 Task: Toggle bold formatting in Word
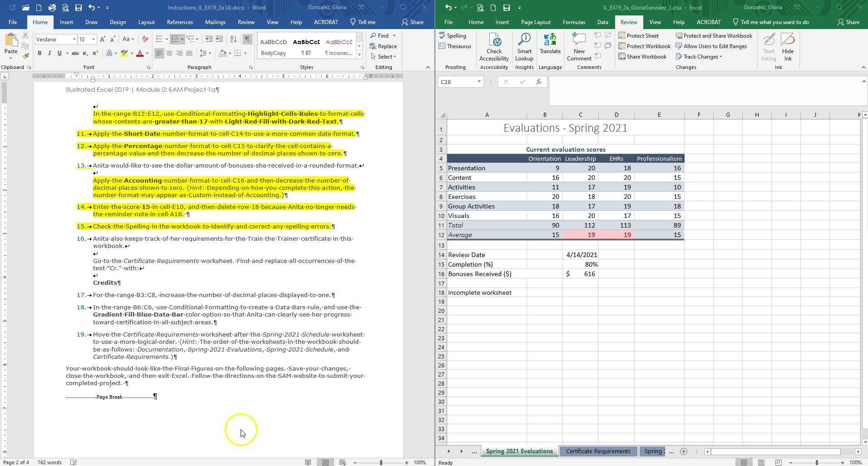coord(39,53)
